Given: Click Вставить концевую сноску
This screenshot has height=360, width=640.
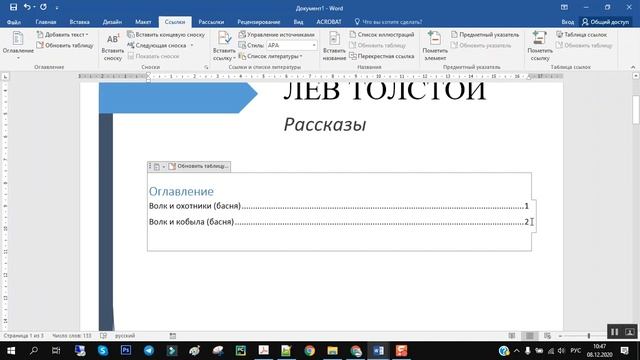Looking at the screenshot, I should [x=166, y=35].
